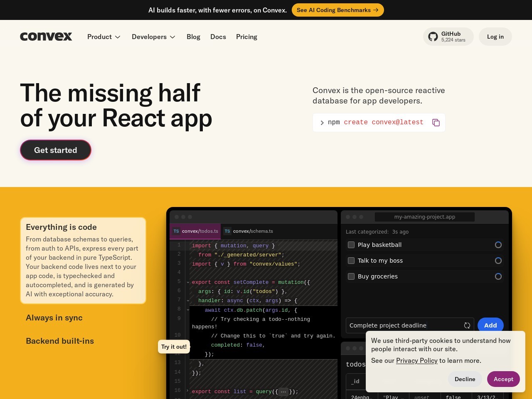Viewport: 532px width, 399px height.
Task: Click the GitHub octocat icon
Action: click(x=433, y=37)
